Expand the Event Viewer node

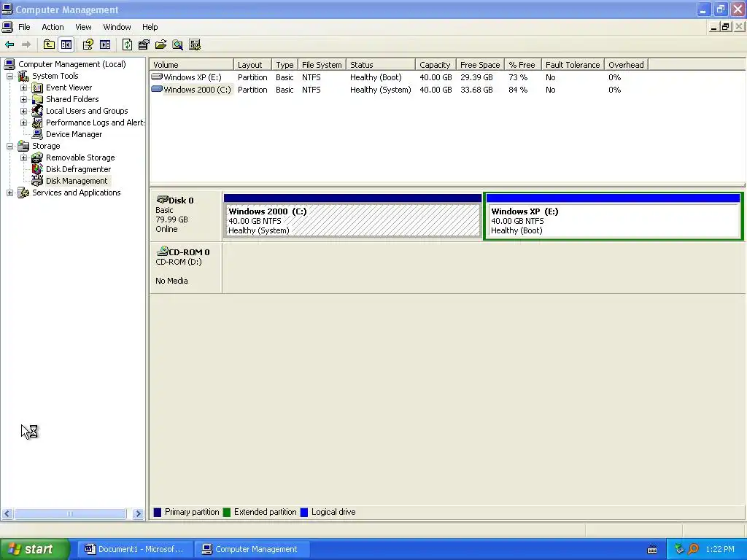23,87
